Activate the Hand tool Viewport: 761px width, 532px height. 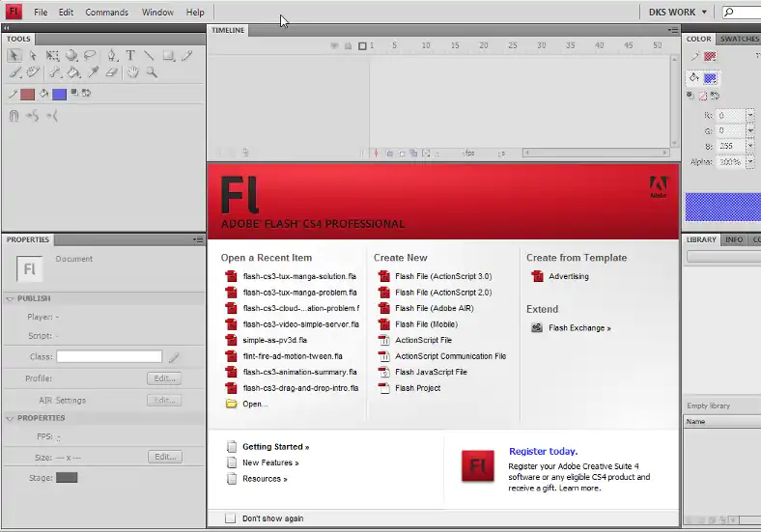[x=133, y=72]
